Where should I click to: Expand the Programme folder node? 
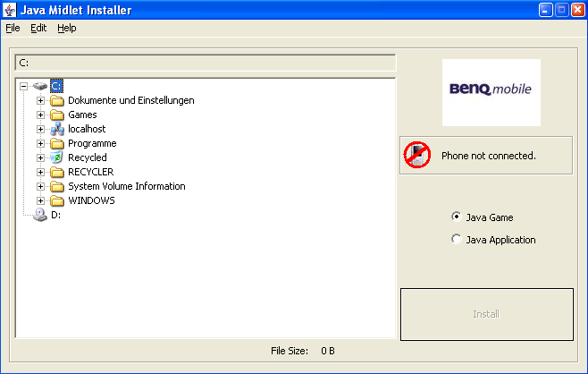40,143
